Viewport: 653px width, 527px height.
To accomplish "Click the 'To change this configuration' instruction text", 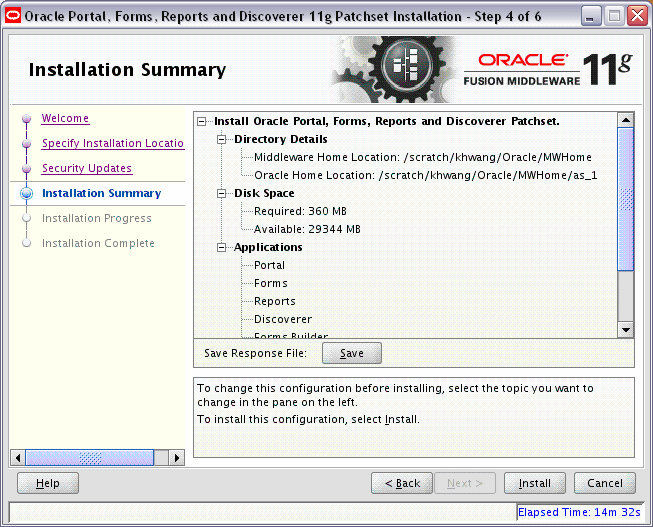I will click(x=395, y=395).
